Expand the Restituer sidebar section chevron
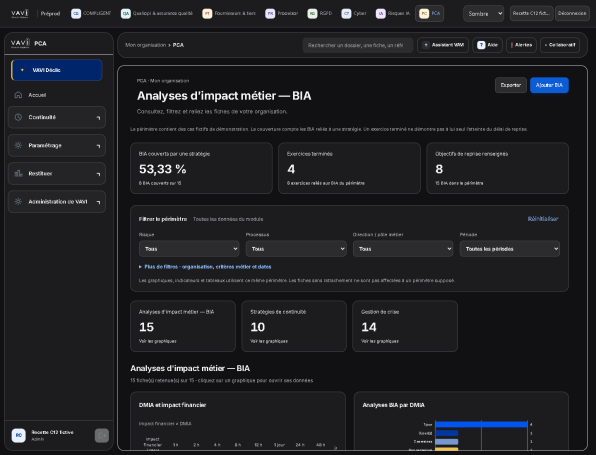 click(98, 174)
